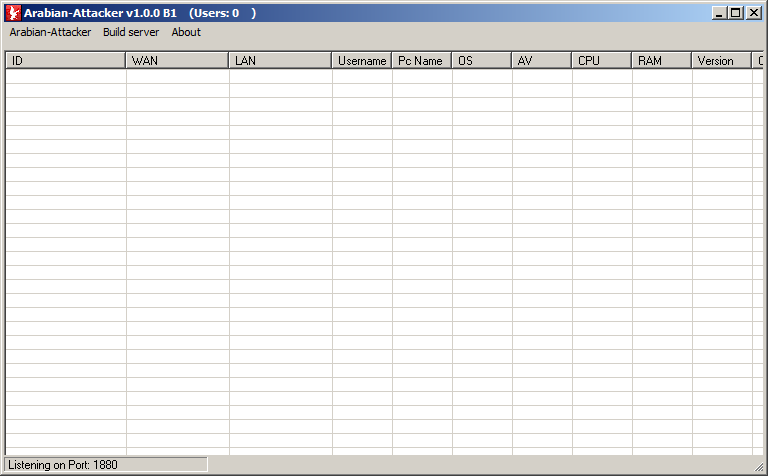Sort by the Username column header
Image resolution: width=768 pixels, height=476 pixels.
point(362,61)
